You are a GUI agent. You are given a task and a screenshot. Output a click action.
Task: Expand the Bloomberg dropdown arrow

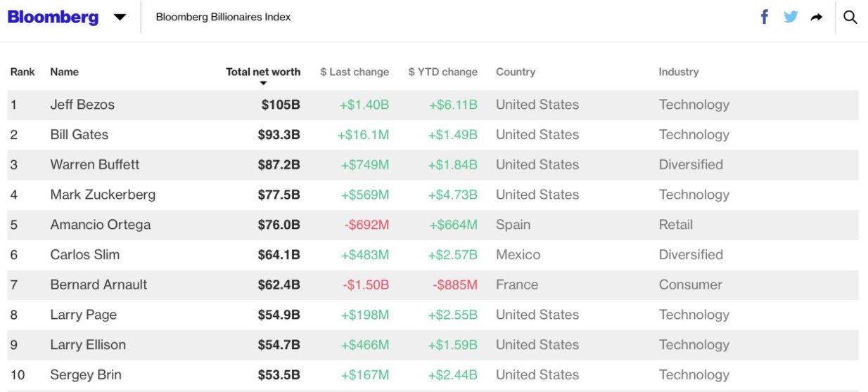tap(120, 18)
